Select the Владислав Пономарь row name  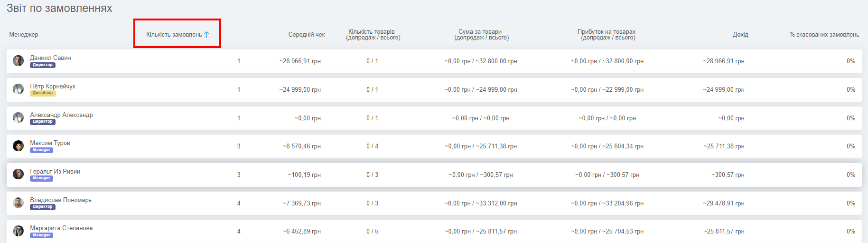pos(61,200)
